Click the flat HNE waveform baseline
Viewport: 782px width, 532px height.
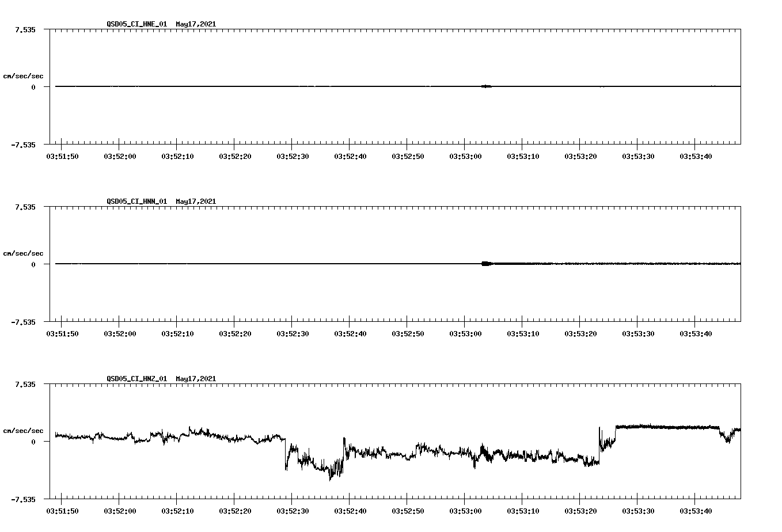pos(230,86)
